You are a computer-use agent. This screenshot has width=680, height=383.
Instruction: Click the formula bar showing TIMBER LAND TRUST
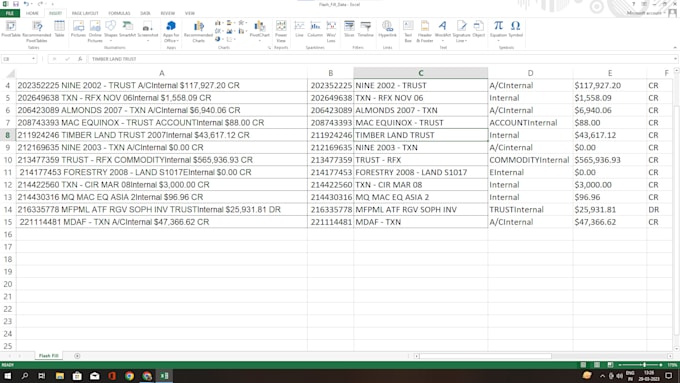point(381,59)
